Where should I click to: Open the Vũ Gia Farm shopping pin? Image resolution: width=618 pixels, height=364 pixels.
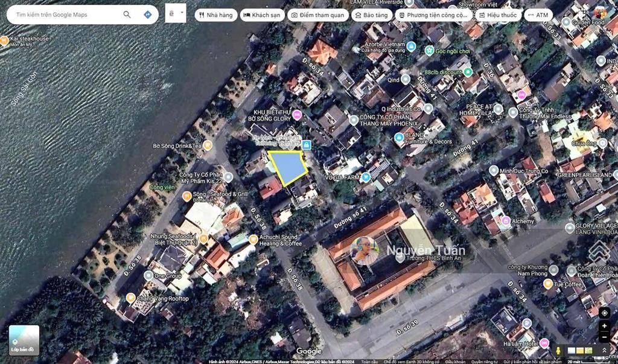click(366, 177)
